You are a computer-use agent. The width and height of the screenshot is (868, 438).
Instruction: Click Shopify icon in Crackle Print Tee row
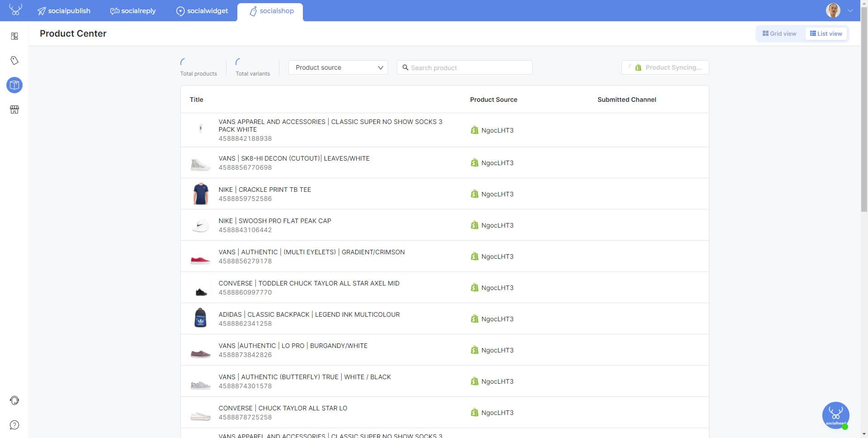[474, 194]
